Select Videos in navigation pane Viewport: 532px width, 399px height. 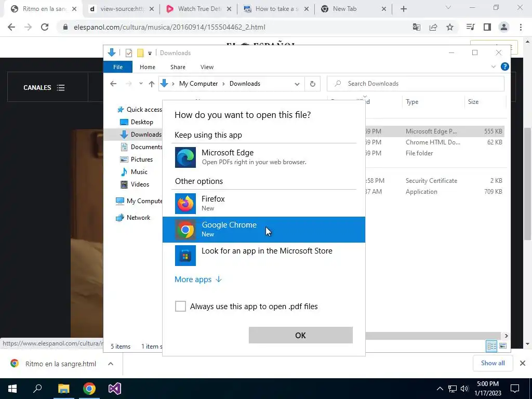(x=135, y=184)
